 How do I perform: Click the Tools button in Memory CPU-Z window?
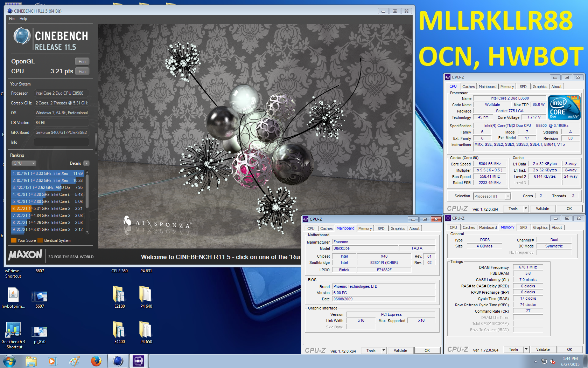[x=513, y=349]
